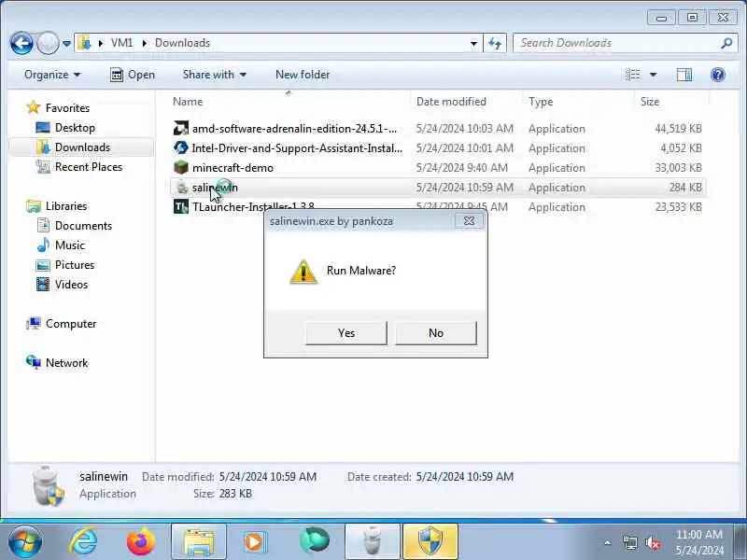The height and width of the screenshot is (560, 747).
Task: Toggle the preview pane
Action: point(684,75)
